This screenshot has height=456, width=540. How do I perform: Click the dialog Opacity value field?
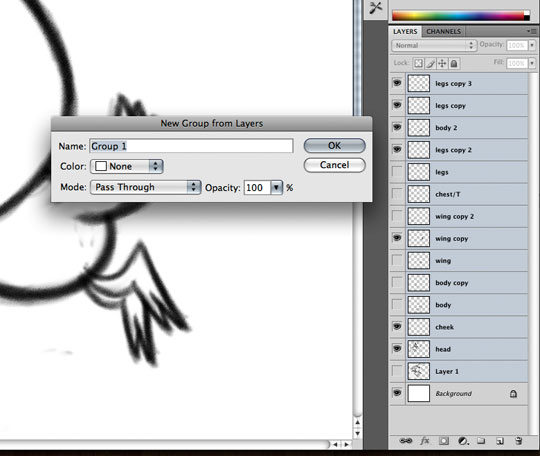(x=257, y=188)
